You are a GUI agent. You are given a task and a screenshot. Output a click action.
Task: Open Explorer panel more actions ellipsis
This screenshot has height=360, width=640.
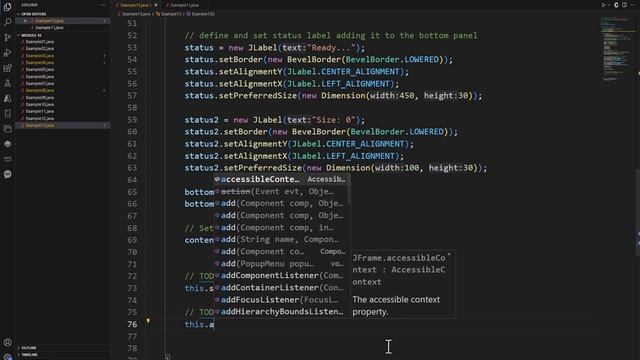(103, 5)
